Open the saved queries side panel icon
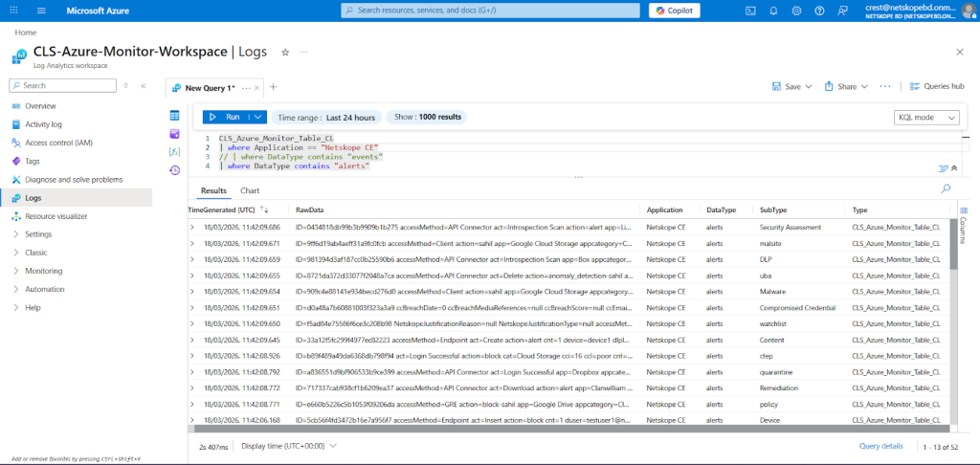The image size is (980, 465). click(x=175, y=134)
